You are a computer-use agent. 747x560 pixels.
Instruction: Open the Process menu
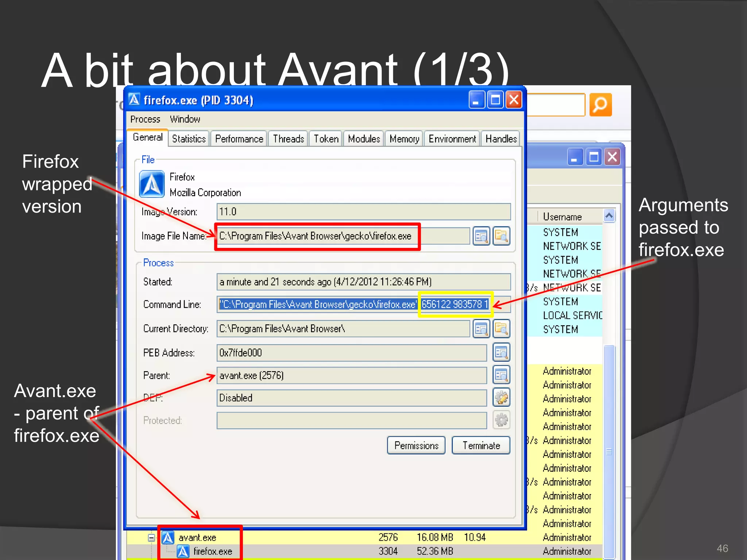click(145, 119)
